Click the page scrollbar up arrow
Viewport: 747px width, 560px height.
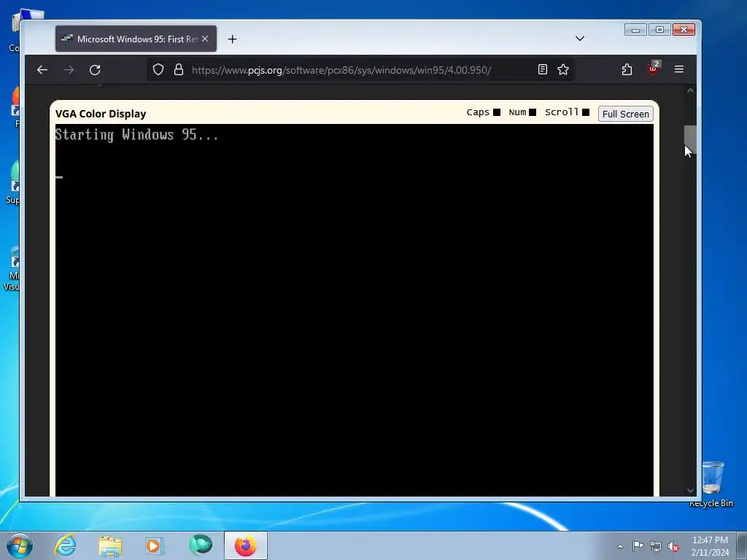690,90
